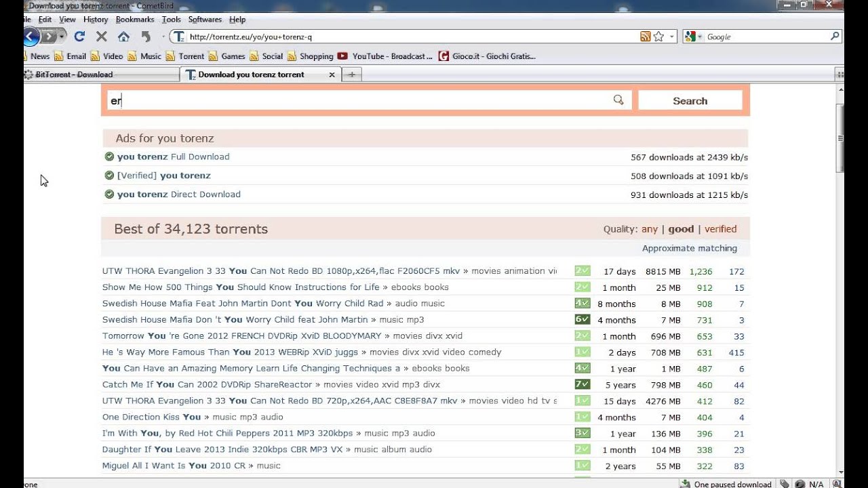Reload the page with the refresh icon

coord(79,37)
